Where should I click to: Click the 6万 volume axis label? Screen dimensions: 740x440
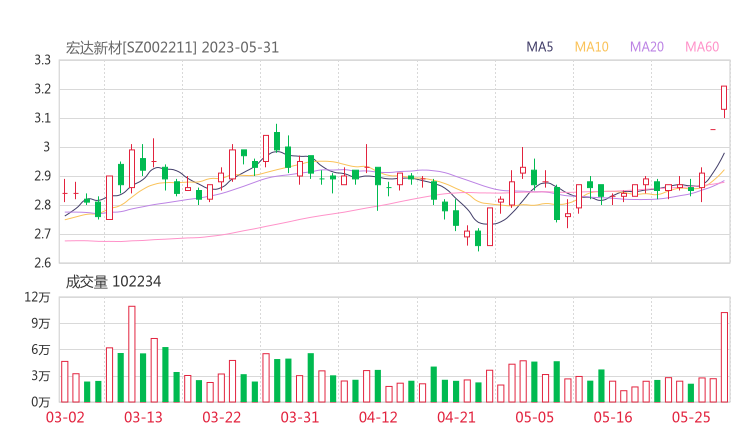(41, 350)
